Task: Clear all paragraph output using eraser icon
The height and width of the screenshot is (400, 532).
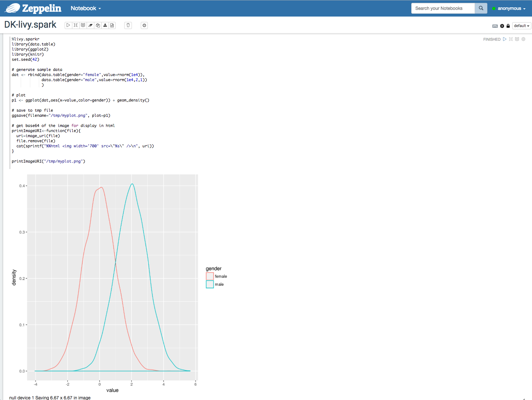Action: click(90, 25)
